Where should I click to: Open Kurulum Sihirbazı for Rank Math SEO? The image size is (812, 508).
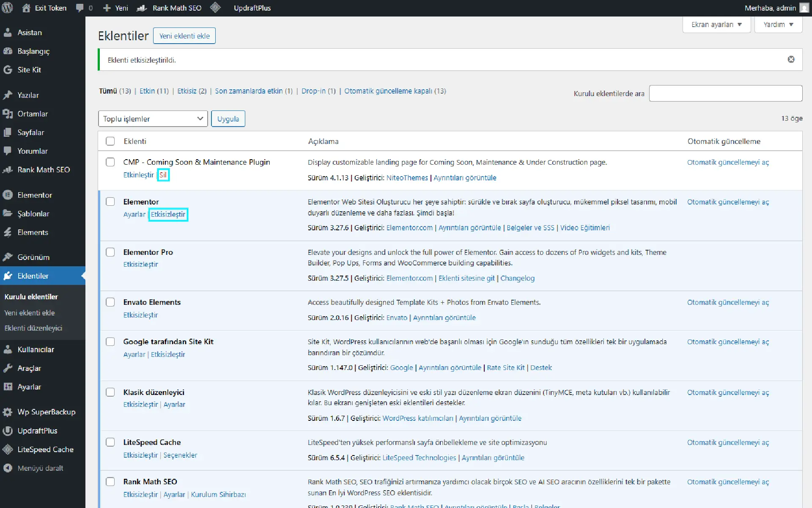click(x=218, y=494)
